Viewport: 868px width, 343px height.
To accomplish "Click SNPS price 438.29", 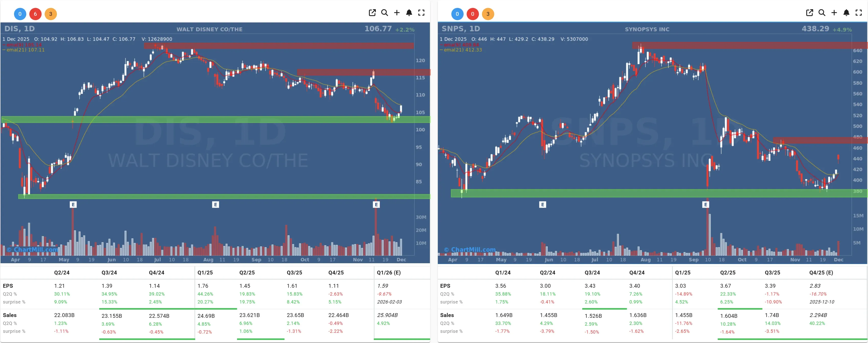I will [815, 29].
